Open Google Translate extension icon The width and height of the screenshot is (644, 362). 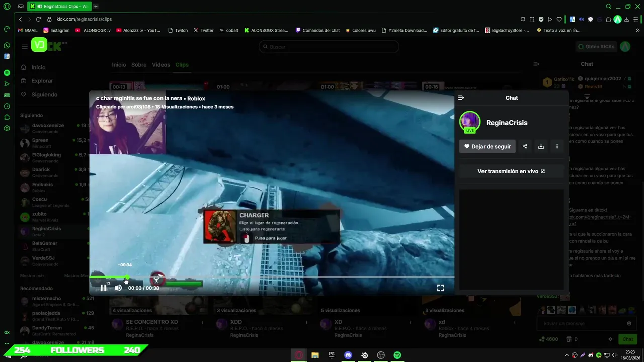(572, 19)
